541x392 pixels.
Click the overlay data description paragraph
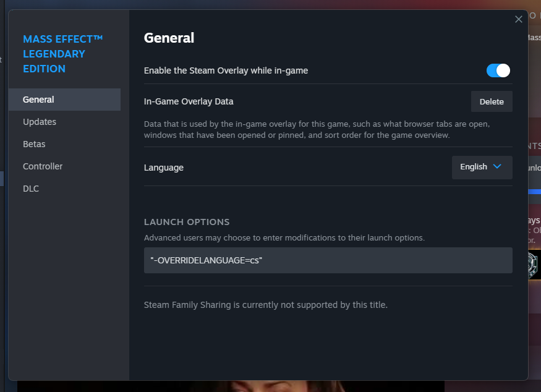(x=317, y=129)
